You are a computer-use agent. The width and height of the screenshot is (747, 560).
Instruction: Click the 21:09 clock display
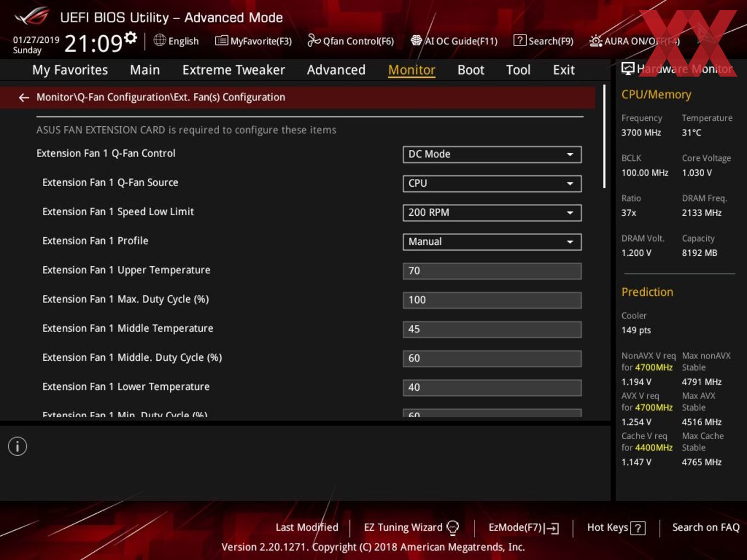[93, 43]
